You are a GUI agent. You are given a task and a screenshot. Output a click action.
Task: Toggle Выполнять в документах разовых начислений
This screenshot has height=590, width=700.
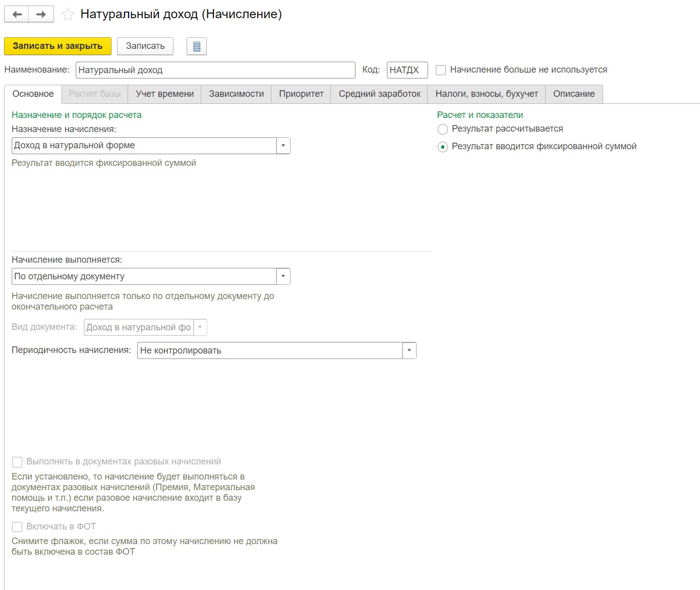click(x=17, y=462)
